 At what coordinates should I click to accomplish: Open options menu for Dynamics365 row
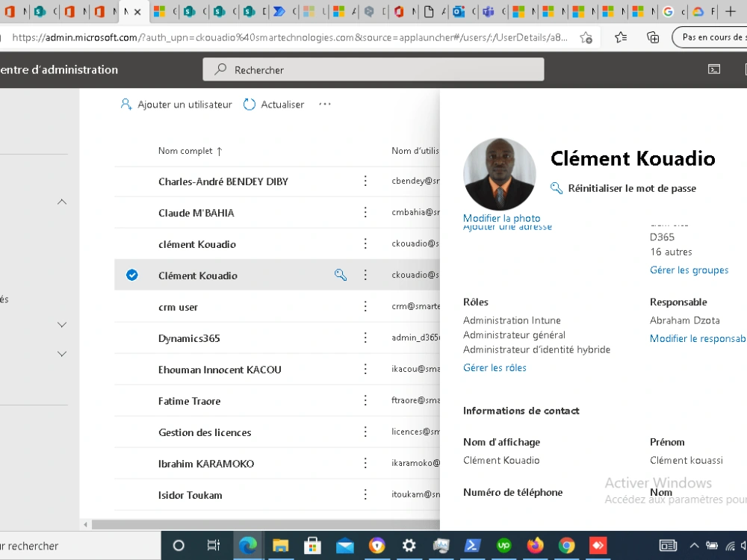tap(365, 337)
